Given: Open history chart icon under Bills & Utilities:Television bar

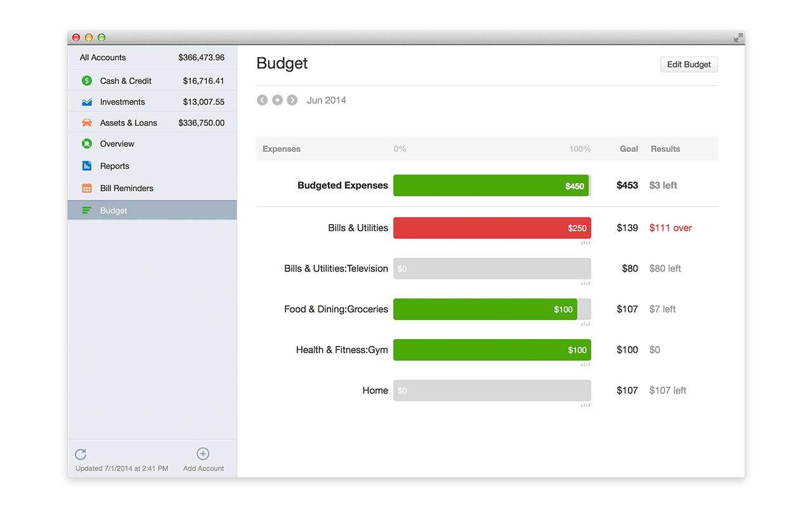Looking at the screenshot, I should pos(586,283).
